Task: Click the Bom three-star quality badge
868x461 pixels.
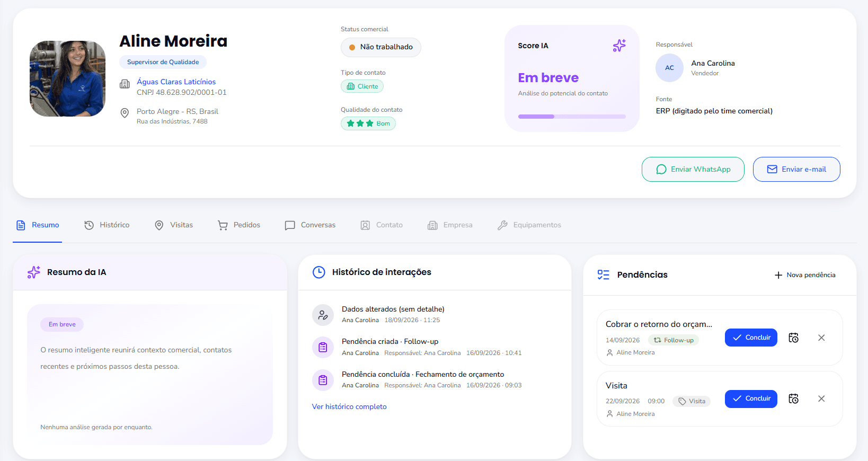Action: [368, 123]
